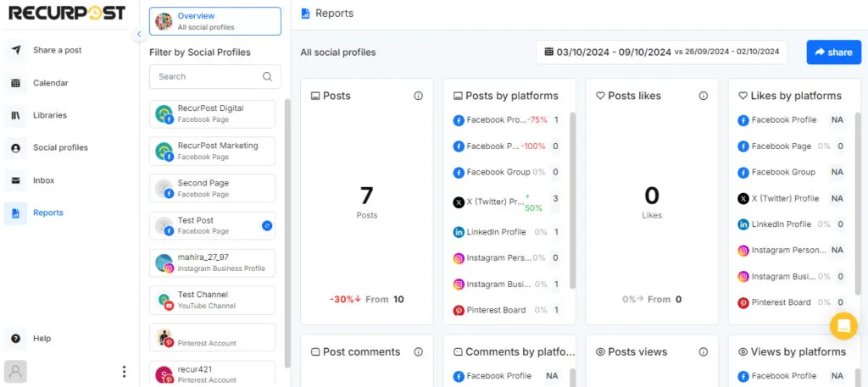Screen dimensions: 868x387
Task: Open Libraries menu item
Action: pos(50,115)
